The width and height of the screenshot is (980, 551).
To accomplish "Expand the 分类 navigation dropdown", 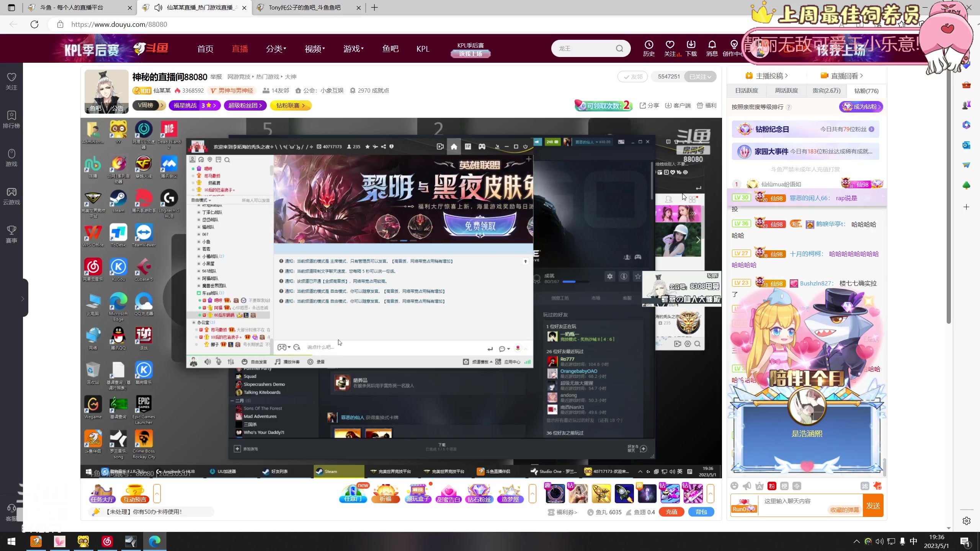I will pos(276,49).
